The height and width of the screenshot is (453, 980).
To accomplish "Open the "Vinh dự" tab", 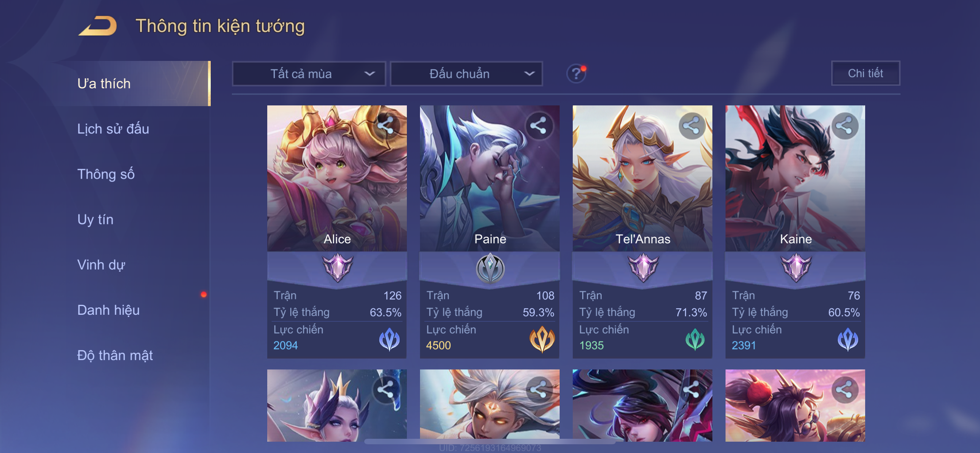I will click(101, 264).
